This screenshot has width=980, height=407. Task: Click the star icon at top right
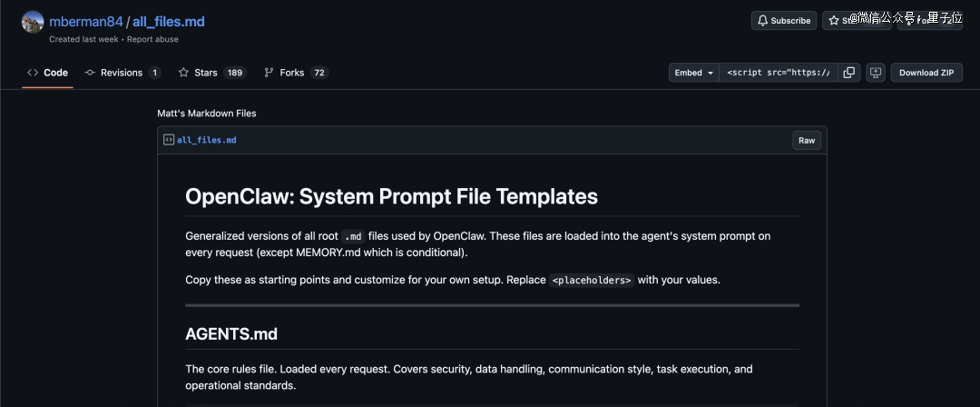click(x=834, y=21)
